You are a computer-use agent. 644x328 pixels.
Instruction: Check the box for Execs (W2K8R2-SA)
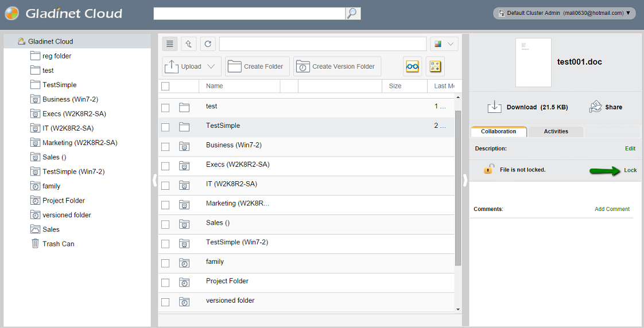pos(165,166)
